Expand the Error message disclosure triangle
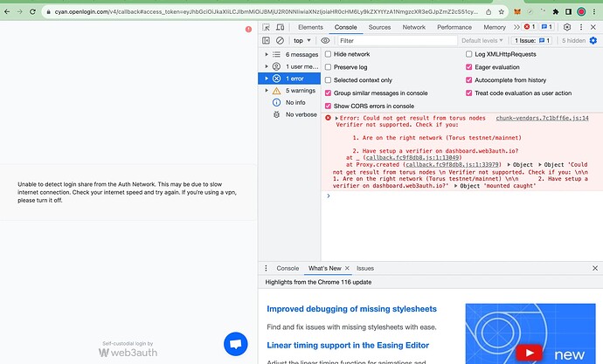 (x=336, y=118)
